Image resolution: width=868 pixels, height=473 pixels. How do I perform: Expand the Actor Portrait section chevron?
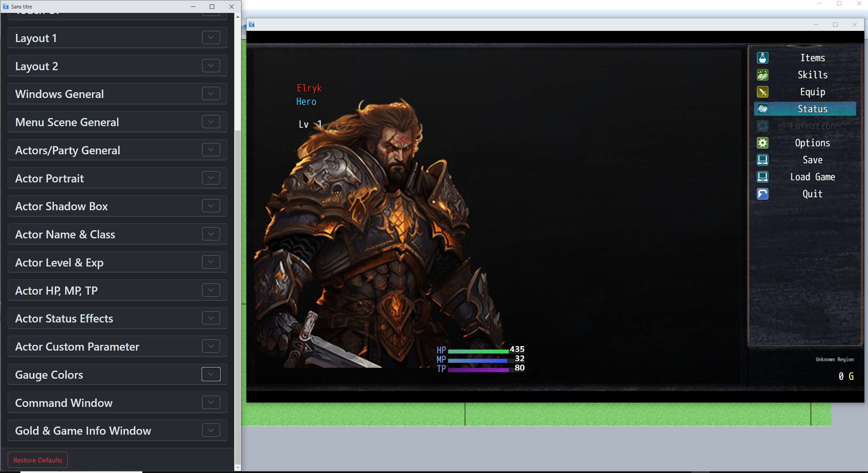pyautogui.click(x=211, y=178)
